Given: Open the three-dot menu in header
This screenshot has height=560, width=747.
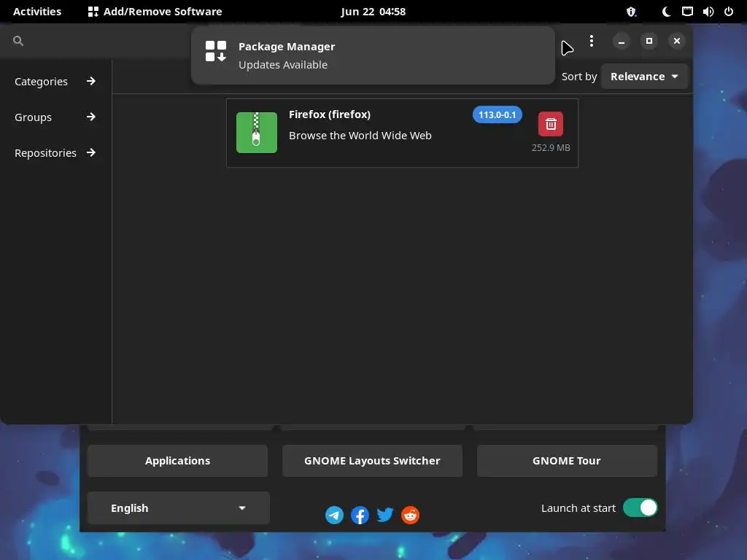Looking at the screenshot, I should [x=591, y=41].
